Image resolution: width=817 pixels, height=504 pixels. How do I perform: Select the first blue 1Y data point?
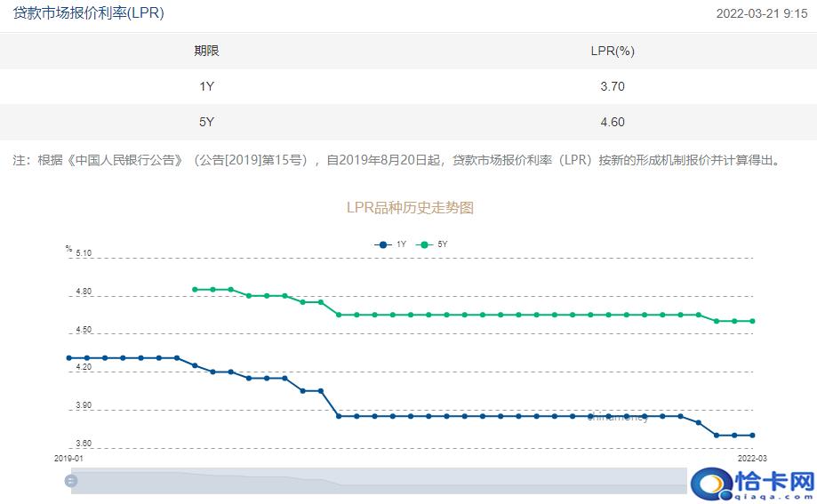click(68, 358)
